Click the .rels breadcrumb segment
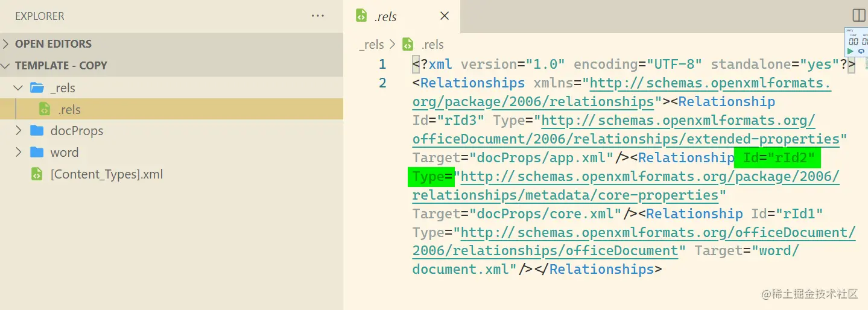Image resolution: width=868 pixels, height=310 pixels. (x=432, y=45)
